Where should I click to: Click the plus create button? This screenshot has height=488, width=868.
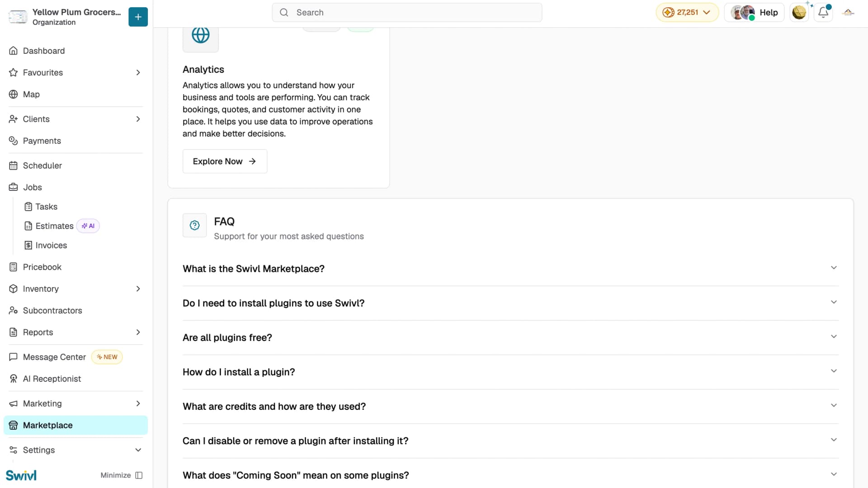pos(138,17)
